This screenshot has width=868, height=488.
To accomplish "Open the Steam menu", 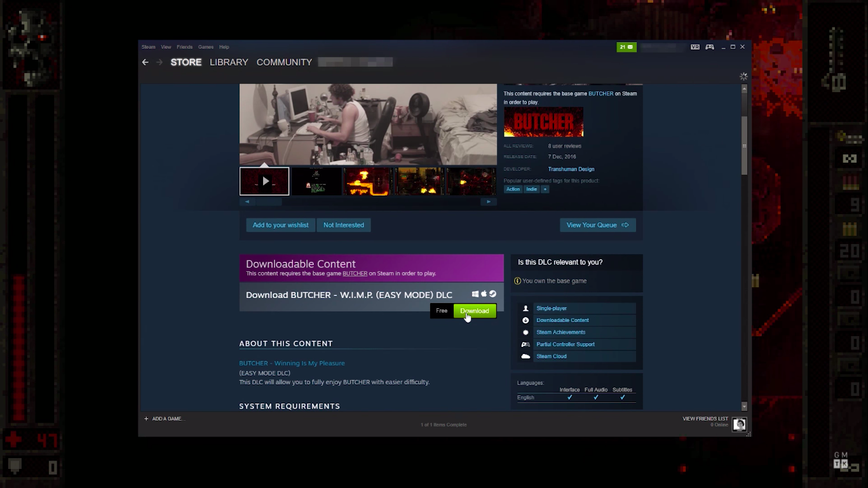I will tap(149, 47).
